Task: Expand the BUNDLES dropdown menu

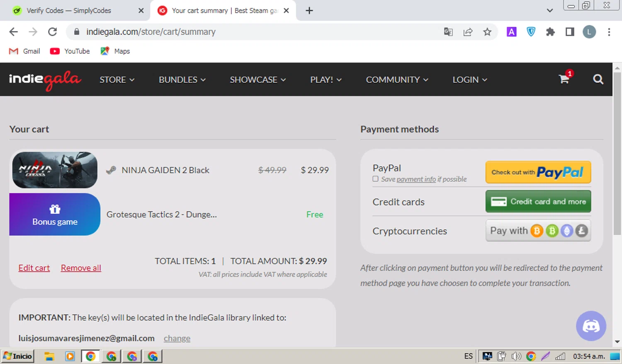Action: tap(182, 80)
